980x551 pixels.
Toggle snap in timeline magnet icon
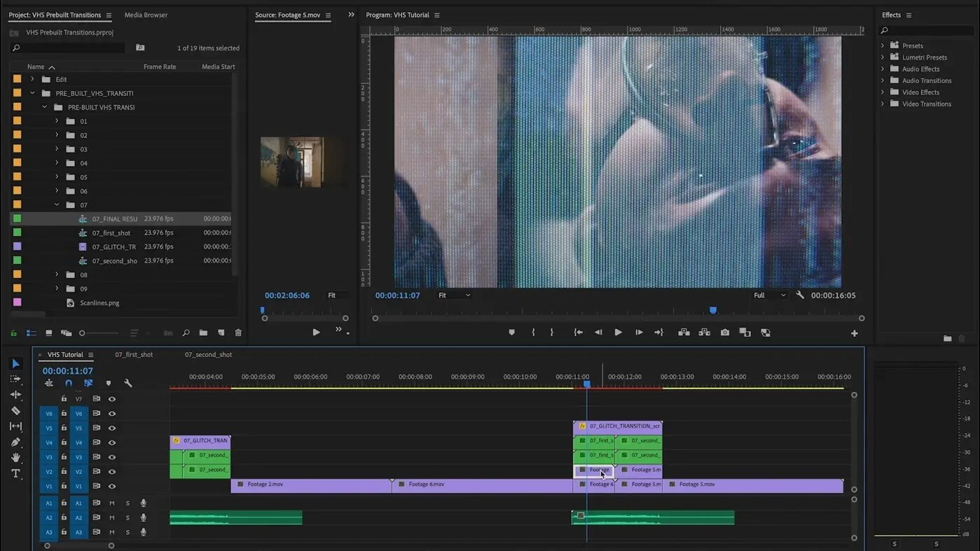(x=69, y=383)
